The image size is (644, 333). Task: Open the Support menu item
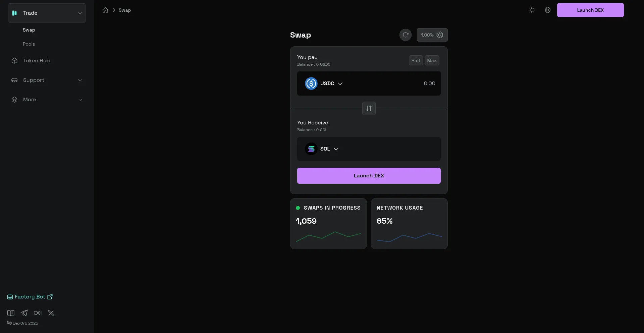pyautogui.click(x=47, y=80)
